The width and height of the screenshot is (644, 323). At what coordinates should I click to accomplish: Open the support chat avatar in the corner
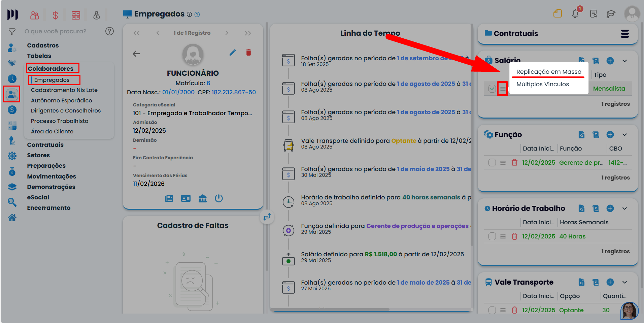(629, 311)
